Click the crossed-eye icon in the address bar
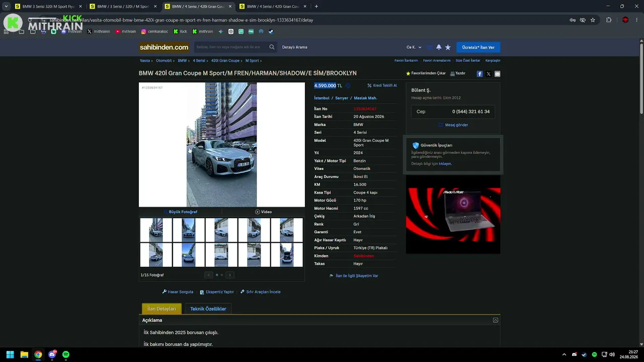The width and height of the screenshot is (644, 362). [583, 20]
